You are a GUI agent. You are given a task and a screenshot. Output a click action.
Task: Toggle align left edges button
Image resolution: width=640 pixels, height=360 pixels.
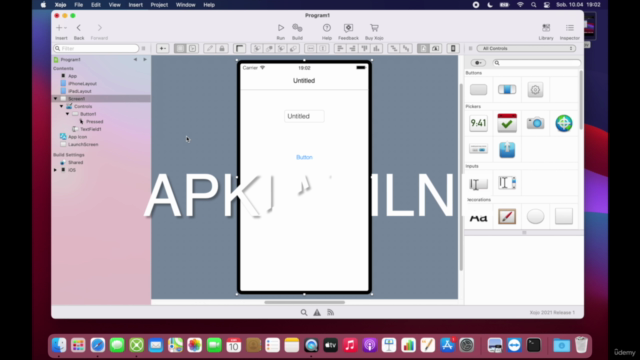coord(340,48)
